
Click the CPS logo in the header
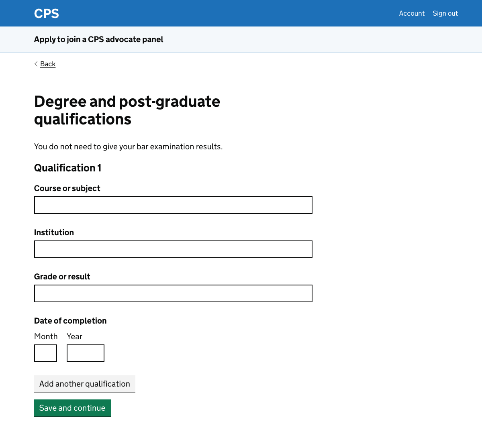tap(46, 13)
